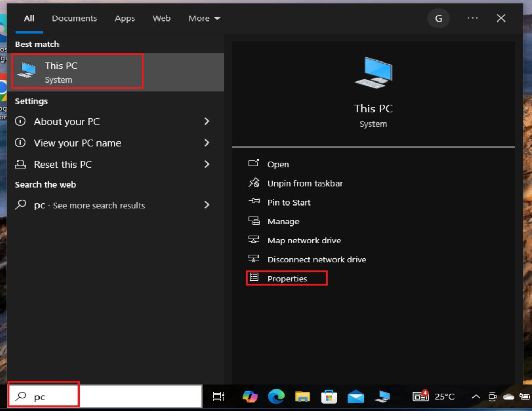Click the large This PC preview icon
The width and height of the screenshot is (532, 411).
tap(373, 72)
